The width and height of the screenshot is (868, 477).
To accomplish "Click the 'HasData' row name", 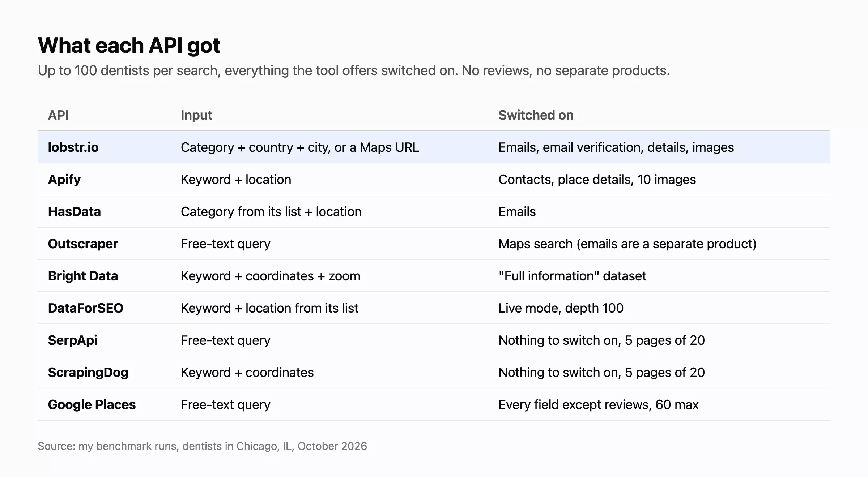I will click(75, 211).
